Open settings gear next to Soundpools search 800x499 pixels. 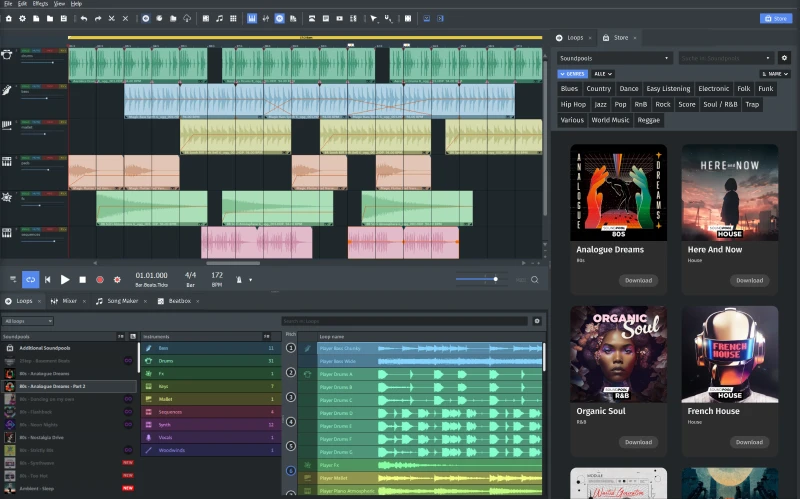pyautogui.click(x=784, y=58)
